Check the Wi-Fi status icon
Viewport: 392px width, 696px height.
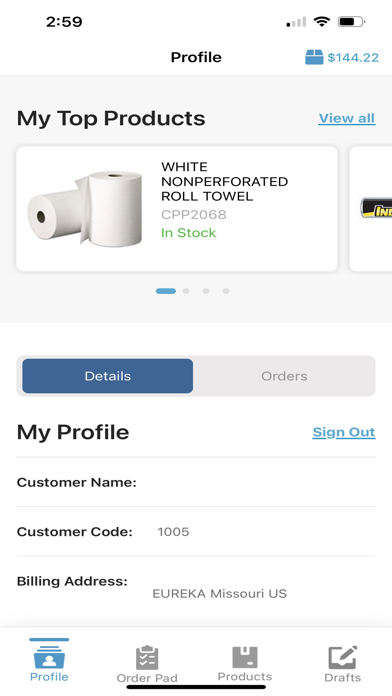tap(321, 21)
